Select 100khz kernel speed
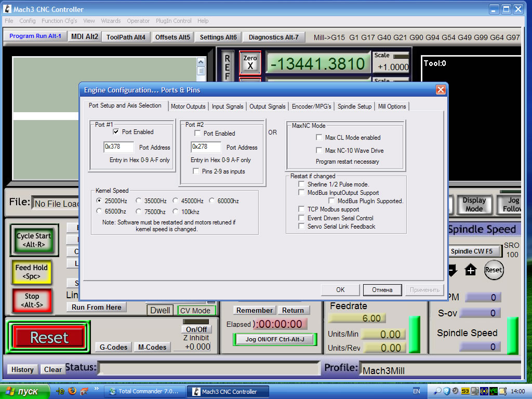532x399 pixels. [x=176, y=211]
